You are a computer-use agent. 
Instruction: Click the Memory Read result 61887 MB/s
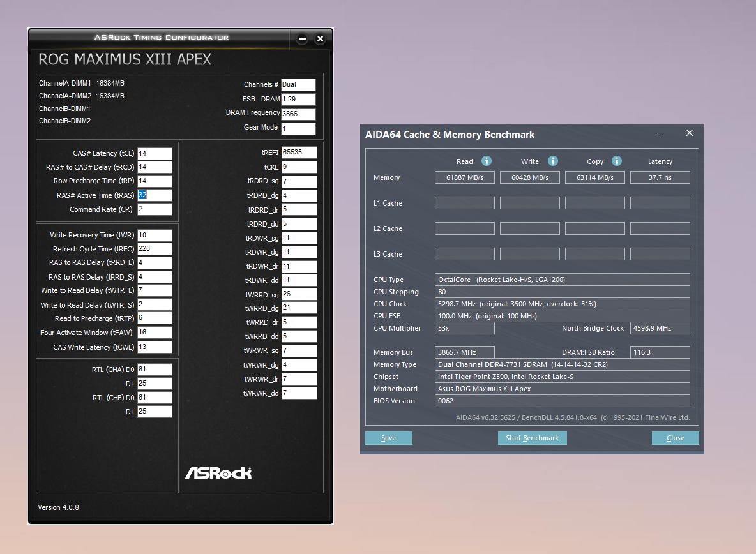point(465,177)
